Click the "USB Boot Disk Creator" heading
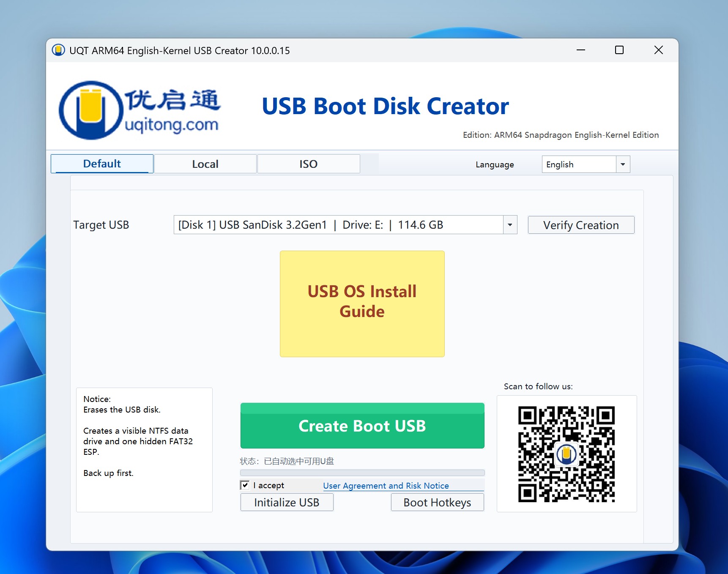Viewport: 728px width, 574px height. [385, 106]
